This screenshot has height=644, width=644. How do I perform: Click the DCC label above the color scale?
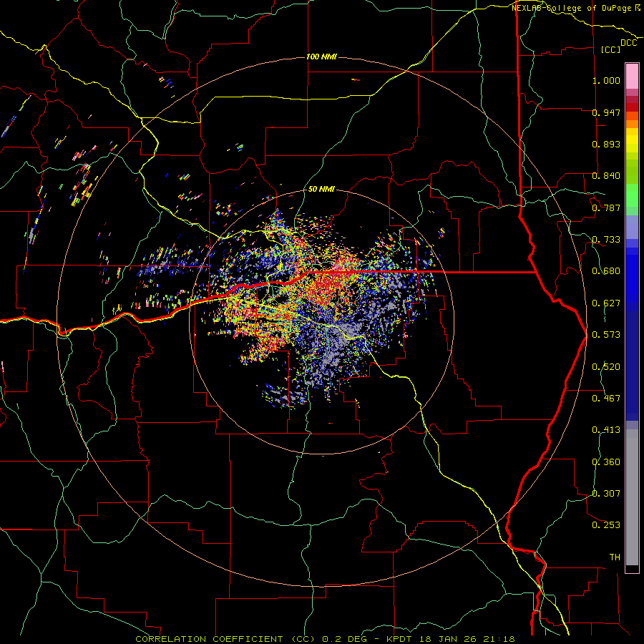tap(629, 43)
